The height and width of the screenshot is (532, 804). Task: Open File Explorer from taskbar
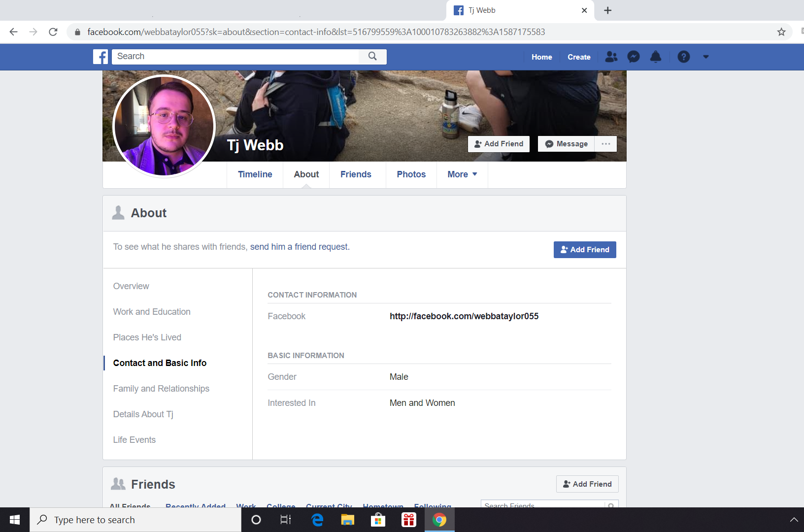point(348,520)
